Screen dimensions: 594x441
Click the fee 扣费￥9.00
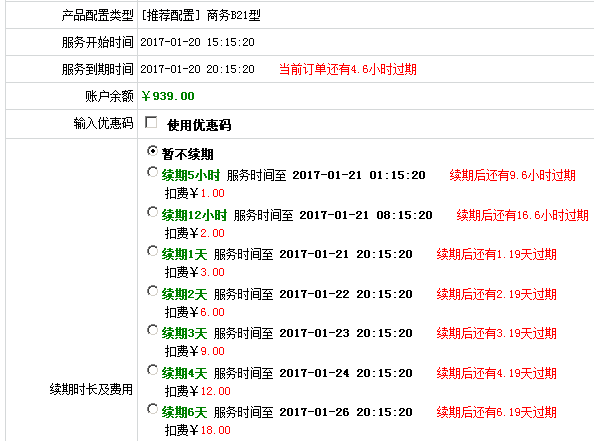click(195, 352)
